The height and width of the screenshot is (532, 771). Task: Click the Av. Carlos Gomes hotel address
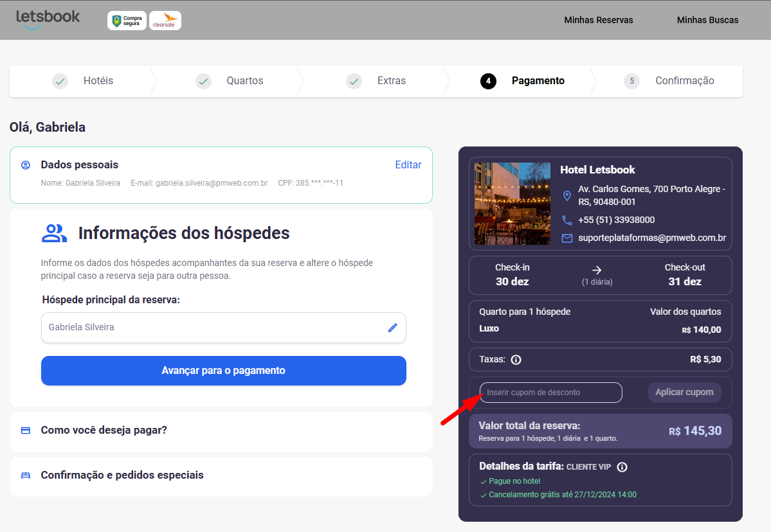click(x=651, y=195)
